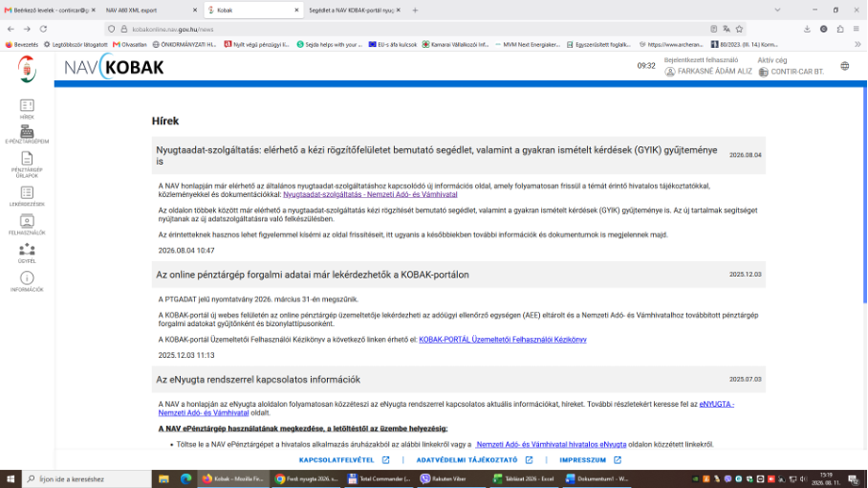Click the session timer 09:32
The height and width of the screenshot is (488, 868).
(x=646, y=66)
